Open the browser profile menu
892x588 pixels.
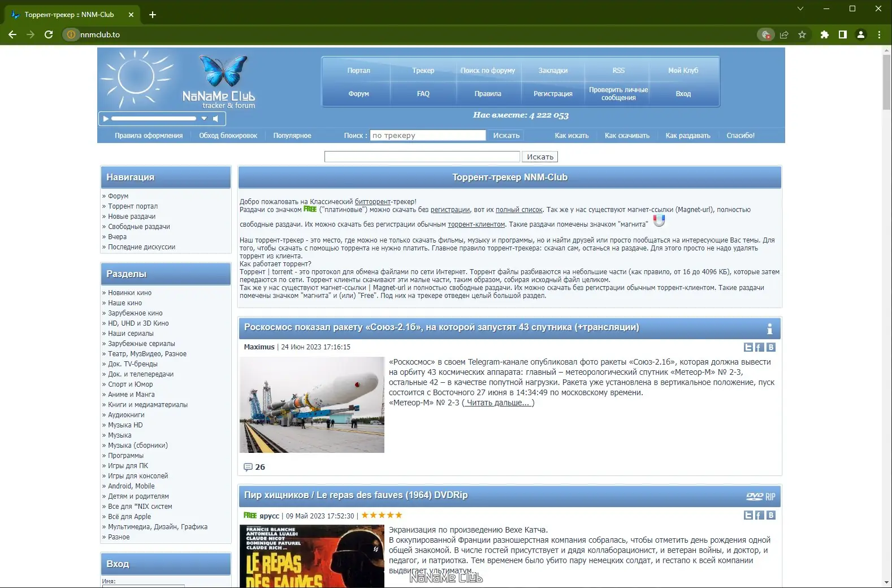pos(861,34)
